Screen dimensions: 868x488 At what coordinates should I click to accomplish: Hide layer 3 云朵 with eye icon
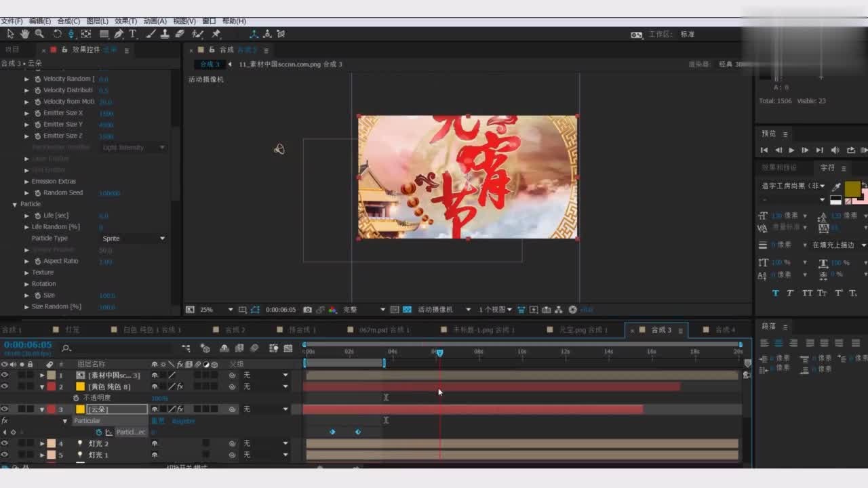[5, 409]
